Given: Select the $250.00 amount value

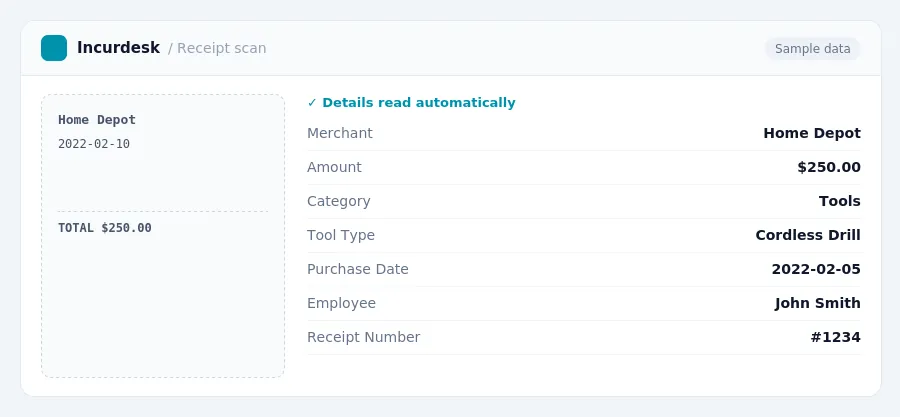Looking at the screenshot, I should [x=829, y=167].
